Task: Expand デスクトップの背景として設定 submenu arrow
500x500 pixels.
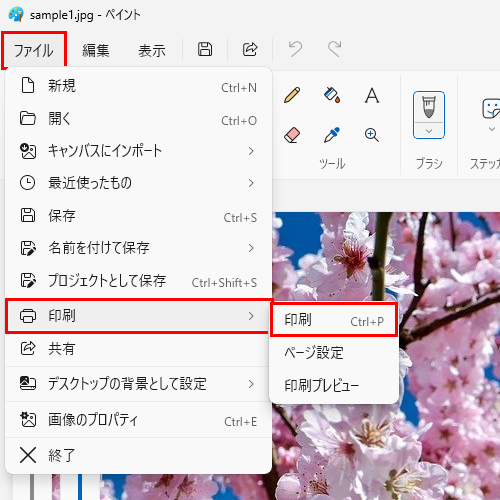Action: 251,384
